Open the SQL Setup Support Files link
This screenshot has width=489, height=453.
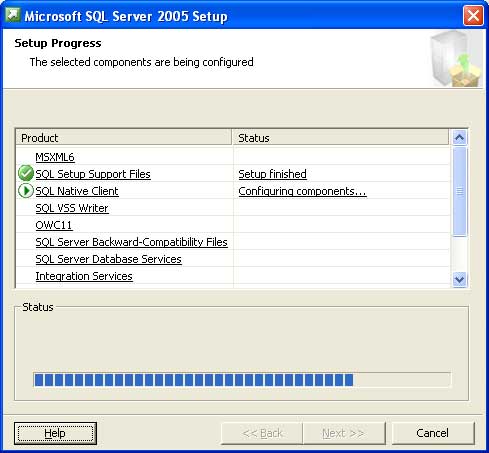[x=93, y=174]
